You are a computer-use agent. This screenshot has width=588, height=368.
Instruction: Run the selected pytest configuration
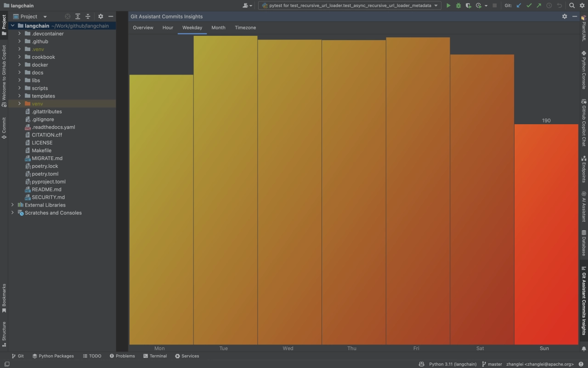point(448,6)
